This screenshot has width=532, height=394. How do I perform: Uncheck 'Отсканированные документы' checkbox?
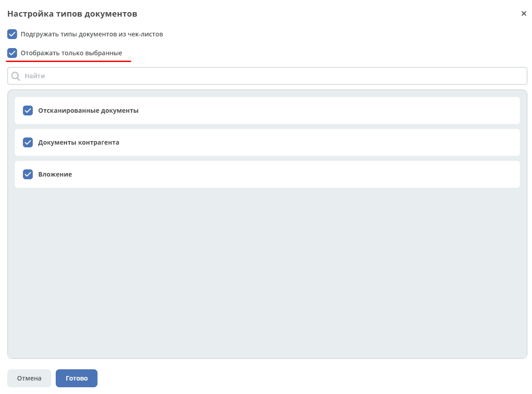point(28,111)
